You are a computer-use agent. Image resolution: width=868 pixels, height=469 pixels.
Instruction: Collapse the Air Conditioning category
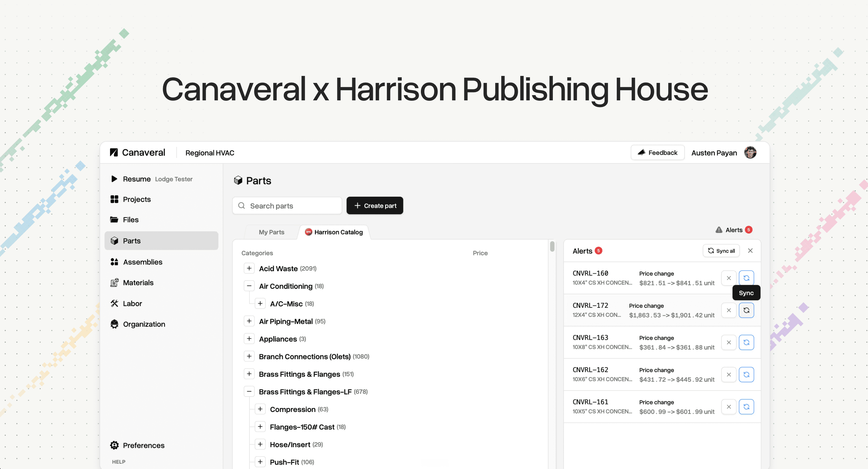249,286
